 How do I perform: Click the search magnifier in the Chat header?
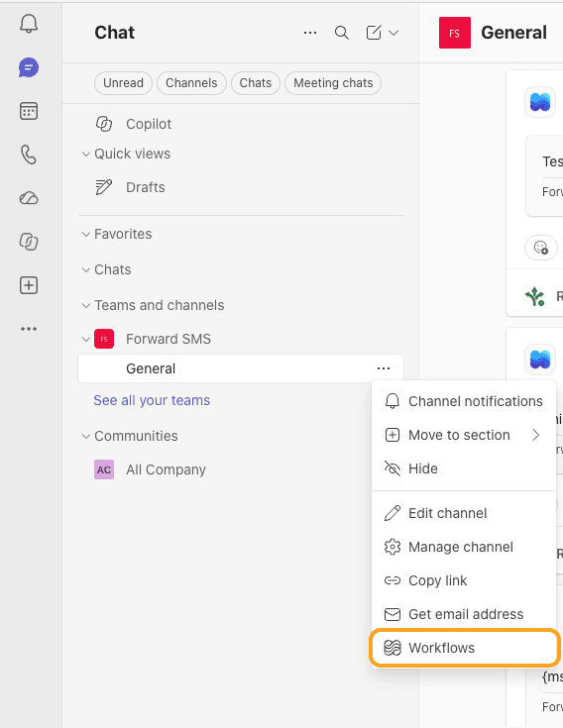tap(341, 33)
